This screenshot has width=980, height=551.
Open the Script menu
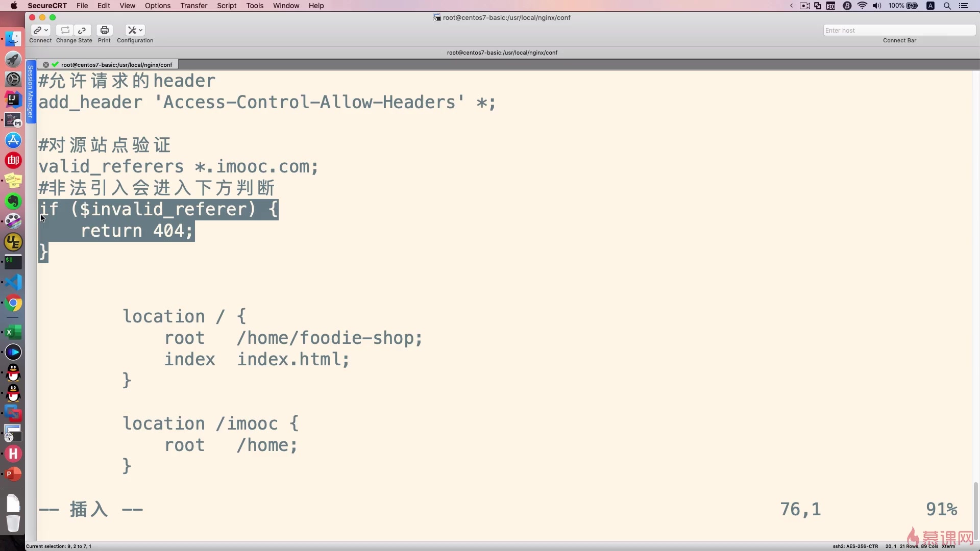point(227,6)
